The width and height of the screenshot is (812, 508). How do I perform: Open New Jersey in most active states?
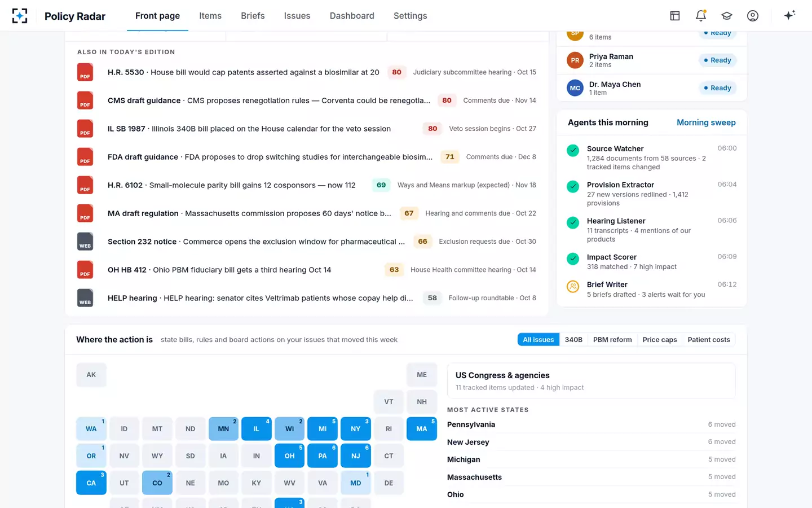pos(591,442)
